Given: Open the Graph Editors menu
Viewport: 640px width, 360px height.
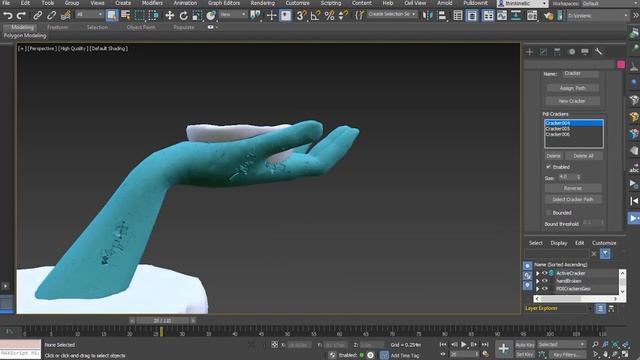Looking at the screenshot, I should 224,3.
